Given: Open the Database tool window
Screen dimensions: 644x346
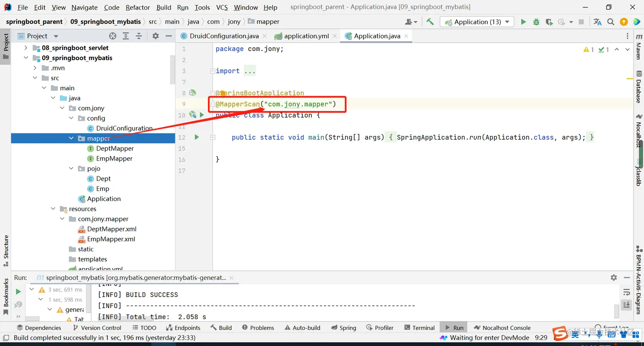Looking at the screenshot, I should pyautogui.click(x=638, y=87).
